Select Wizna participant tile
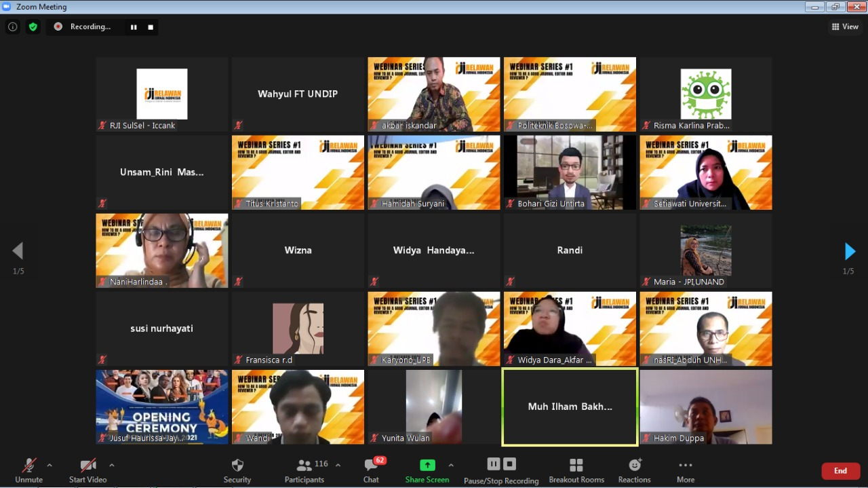This screenshot has height=488, width=868. (x=298, y=250)
